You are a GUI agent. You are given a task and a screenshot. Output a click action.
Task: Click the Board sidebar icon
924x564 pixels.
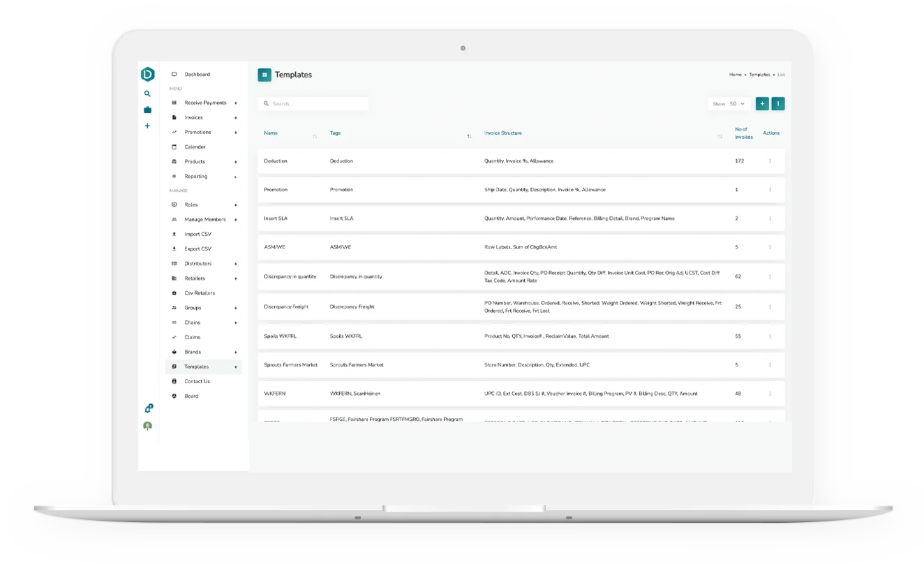click(174, 396)
